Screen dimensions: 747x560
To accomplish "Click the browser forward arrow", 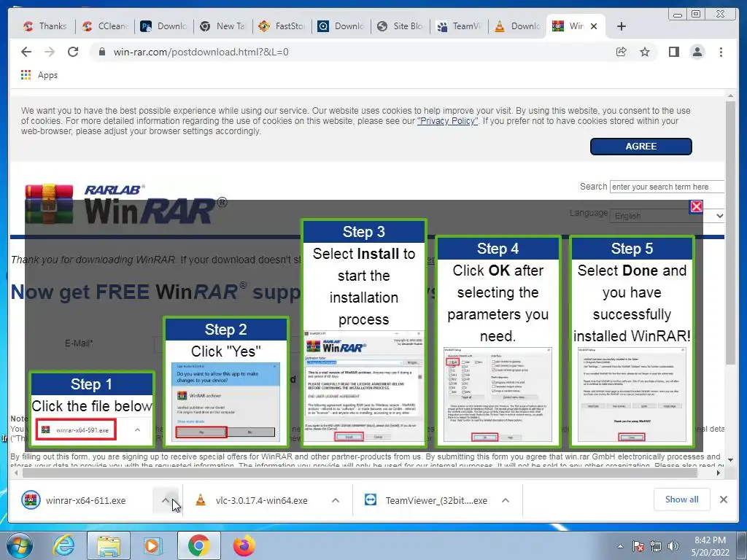I will point(50,52).
